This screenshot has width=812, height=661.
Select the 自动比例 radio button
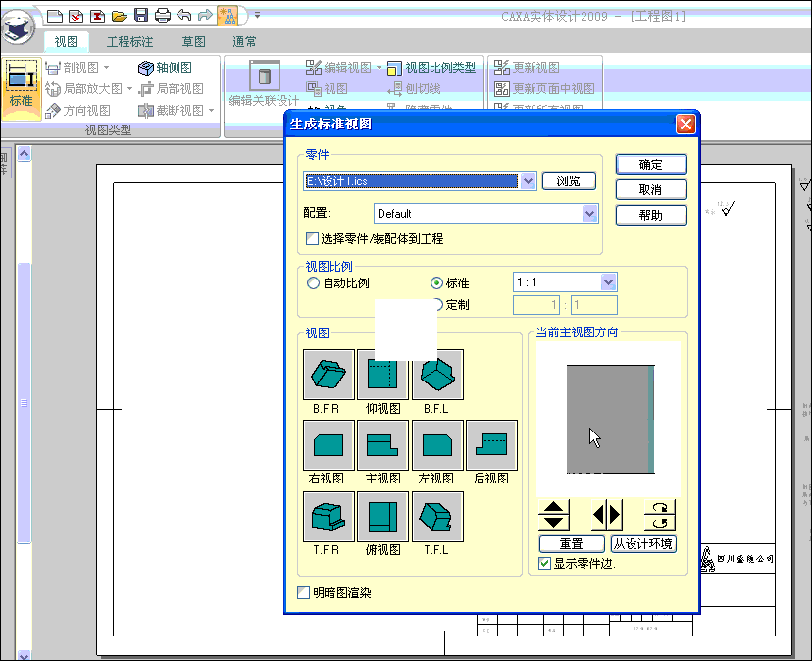tap(313, 283)
